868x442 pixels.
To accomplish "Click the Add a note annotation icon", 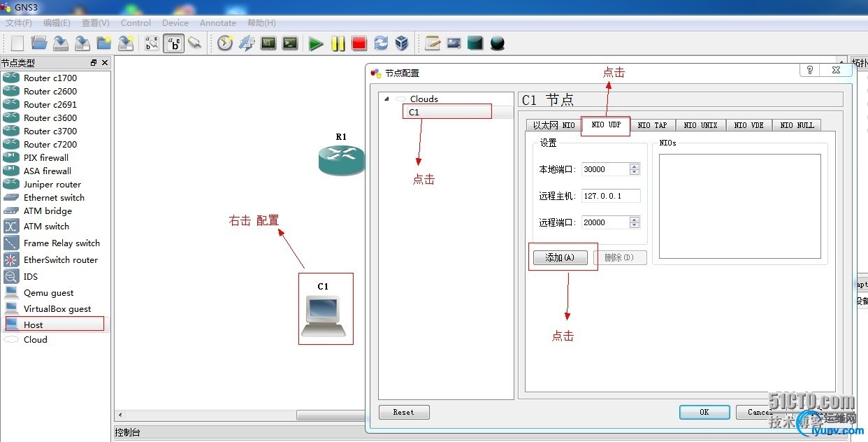I will coord(432,43).
